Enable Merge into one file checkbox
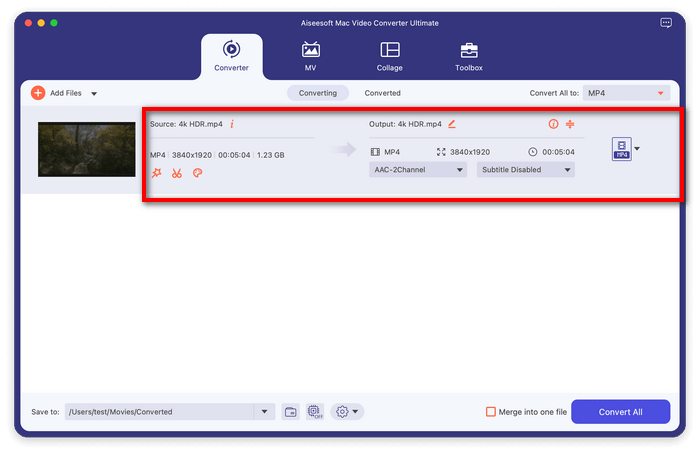 490,412
